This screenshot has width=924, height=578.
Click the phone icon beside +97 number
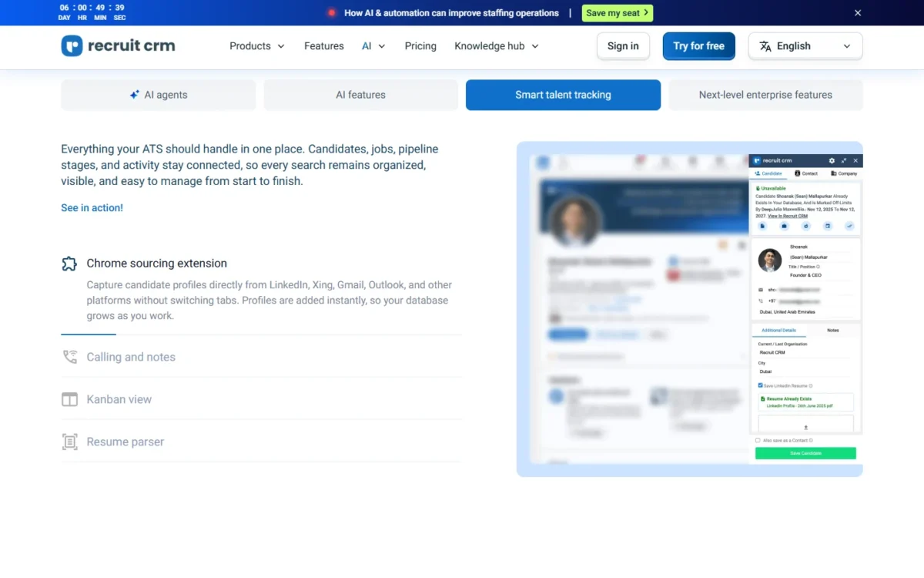pyautogui.click(x=760, y=301)
